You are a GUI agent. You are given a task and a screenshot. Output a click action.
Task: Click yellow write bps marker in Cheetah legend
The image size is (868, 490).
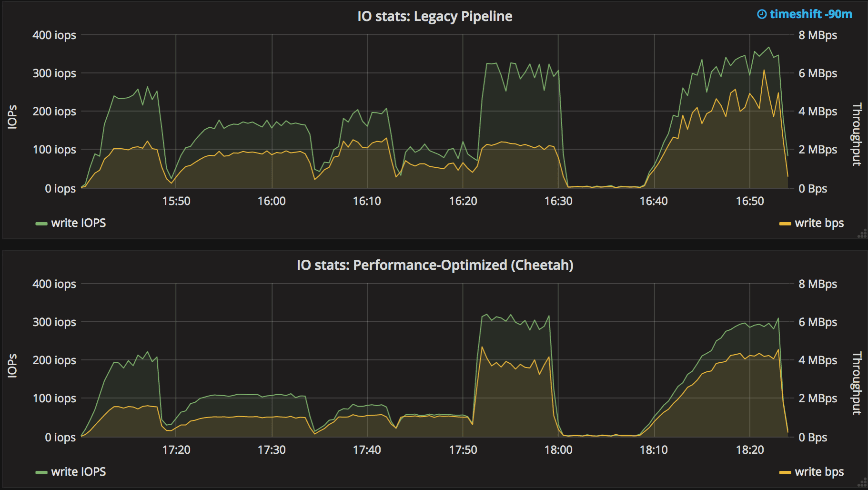[785, 472]
